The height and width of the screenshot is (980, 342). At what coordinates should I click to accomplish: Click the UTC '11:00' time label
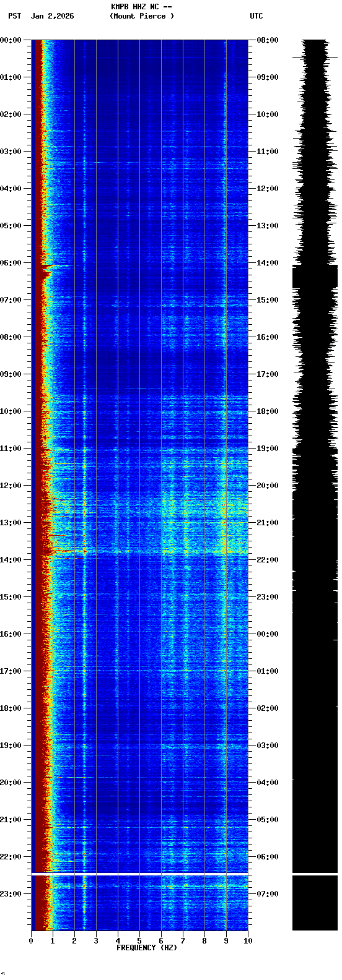point(268,152)
